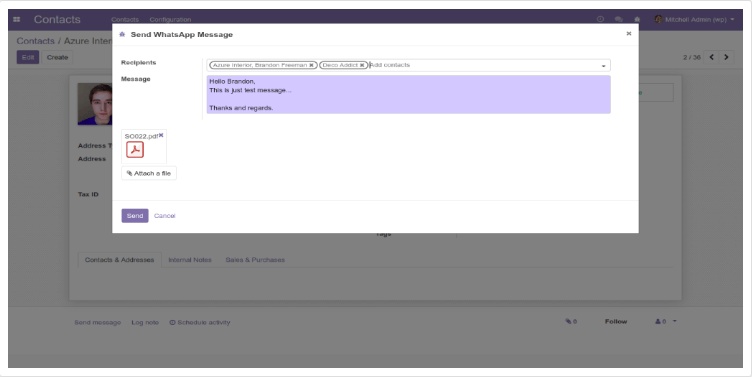Open the Configuration menu
Screen dimensions: 752x377
170,20
